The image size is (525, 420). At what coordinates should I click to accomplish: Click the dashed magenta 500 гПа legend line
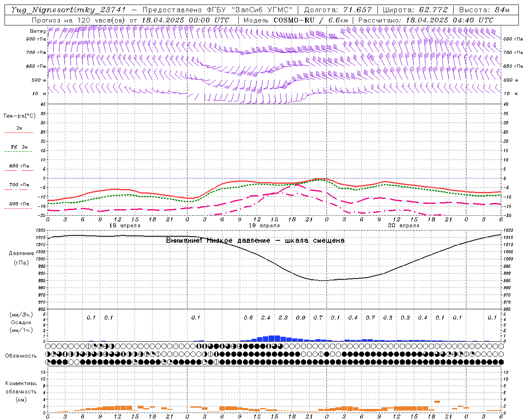click(x=18, y=208)
